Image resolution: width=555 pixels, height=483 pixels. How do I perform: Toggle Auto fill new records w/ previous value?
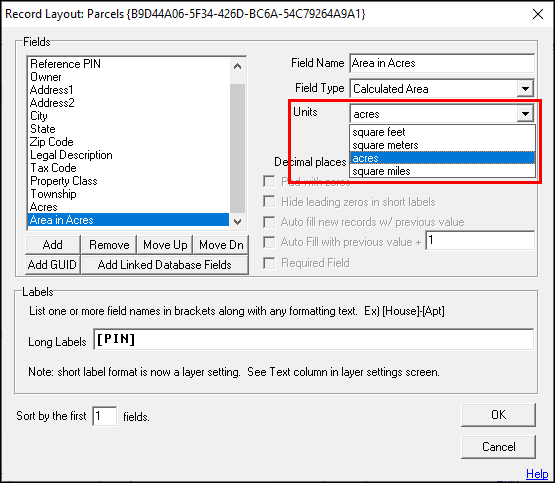coord(269,222)
